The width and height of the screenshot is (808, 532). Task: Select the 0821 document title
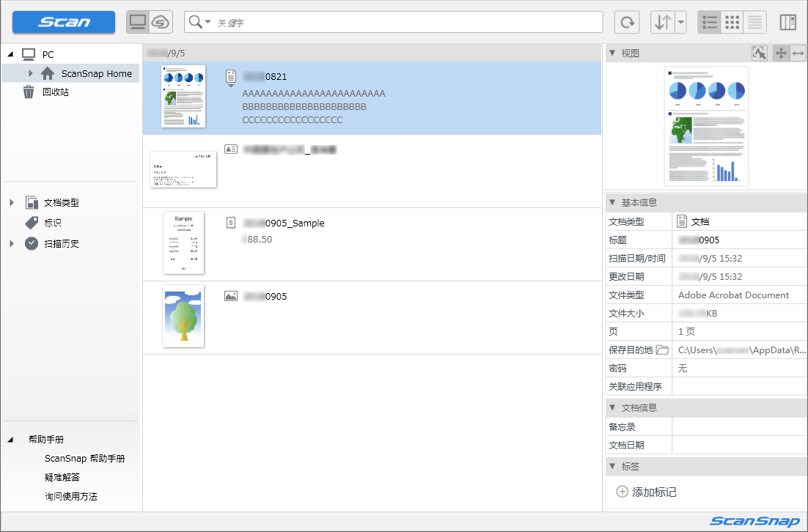coord(265,77)
